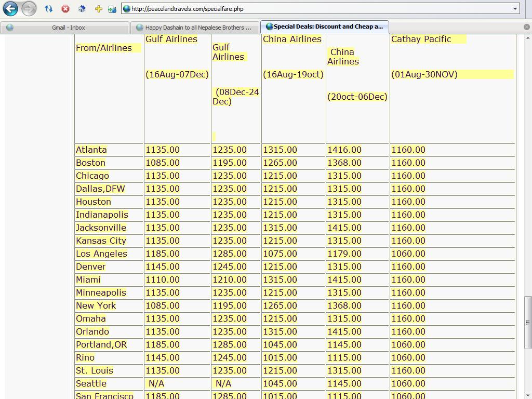
Task: Click the Atlanta row city cell
Action: point(91,150)
